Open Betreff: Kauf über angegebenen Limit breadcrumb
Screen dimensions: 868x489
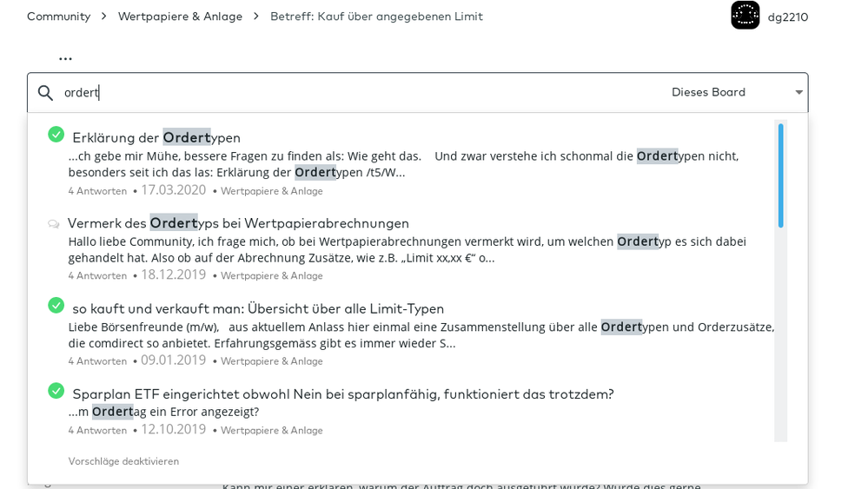point(376,17)
